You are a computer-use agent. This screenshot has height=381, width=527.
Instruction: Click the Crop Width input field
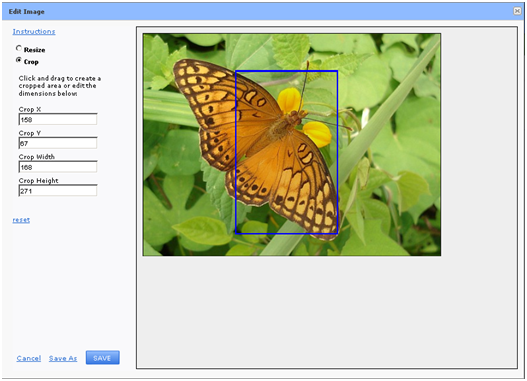click(x=58, y=167)
